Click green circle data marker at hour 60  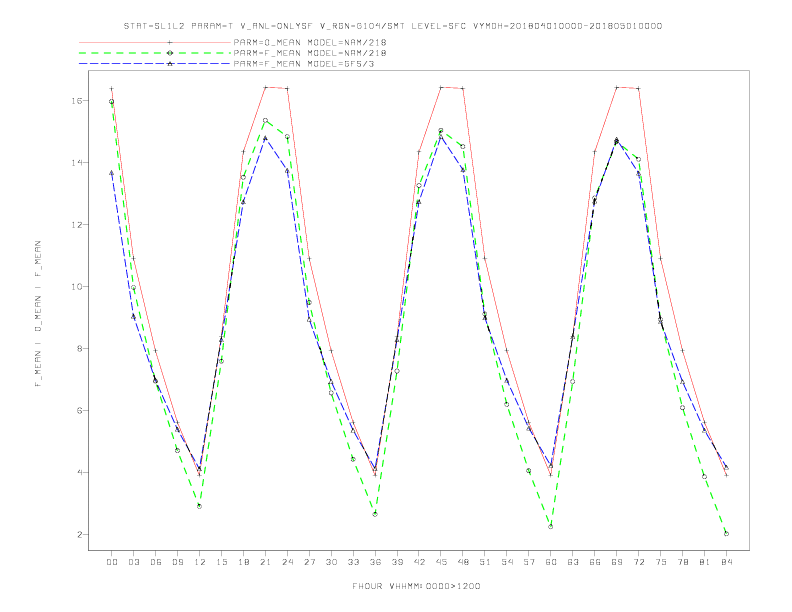[x=551, y=527]
